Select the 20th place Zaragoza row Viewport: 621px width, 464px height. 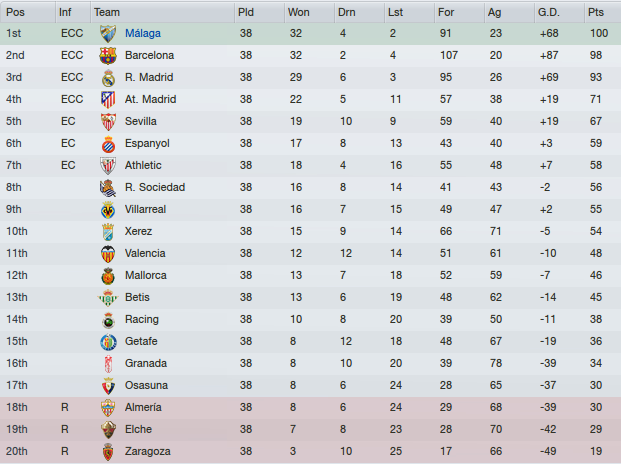point(310,451)
